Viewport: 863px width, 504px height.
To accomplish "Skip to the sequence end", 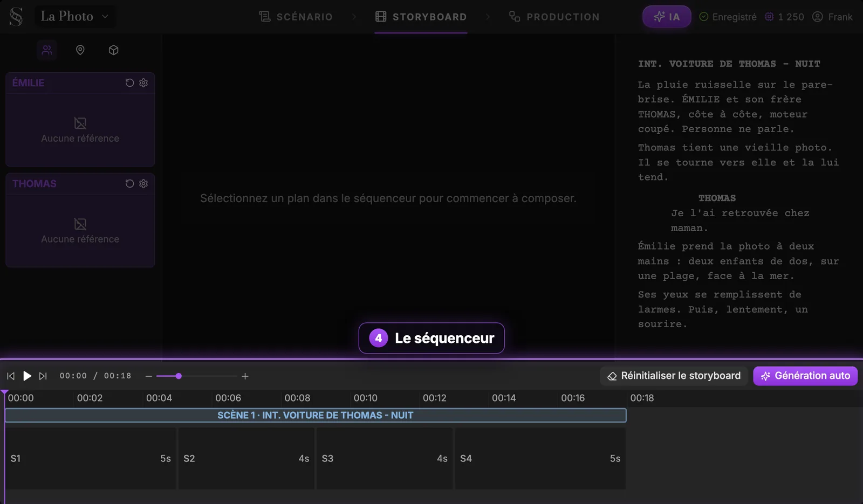I will click(x=43, y=376).
